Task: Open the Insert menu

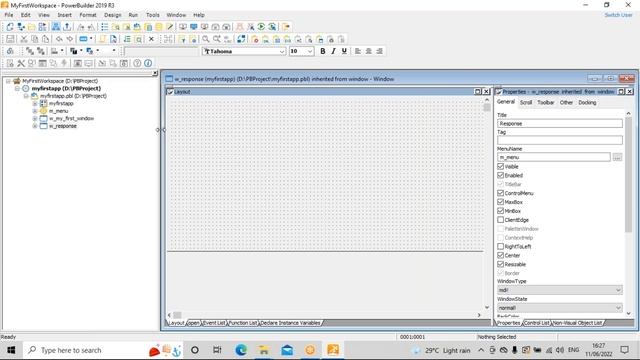Action: click(x=64, y=15)
